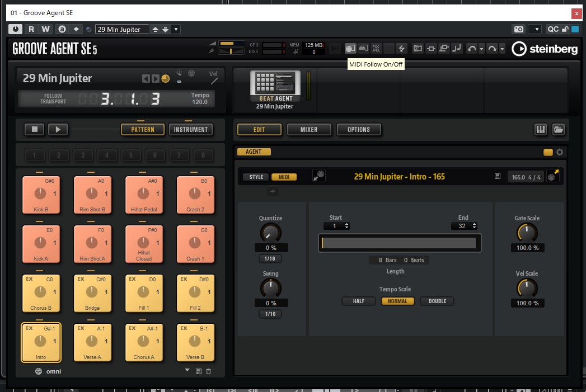Click the Quantize knob
This screenshot has width=586, height=392.
270,233
